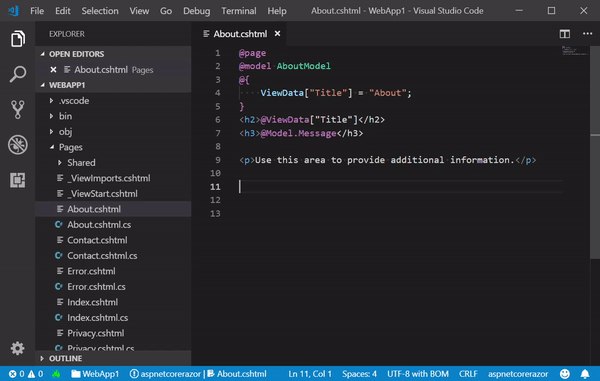The height and width of the screenshot is (381, 600).
Task: Open the Debug view icon
Action: coord(18,145)
